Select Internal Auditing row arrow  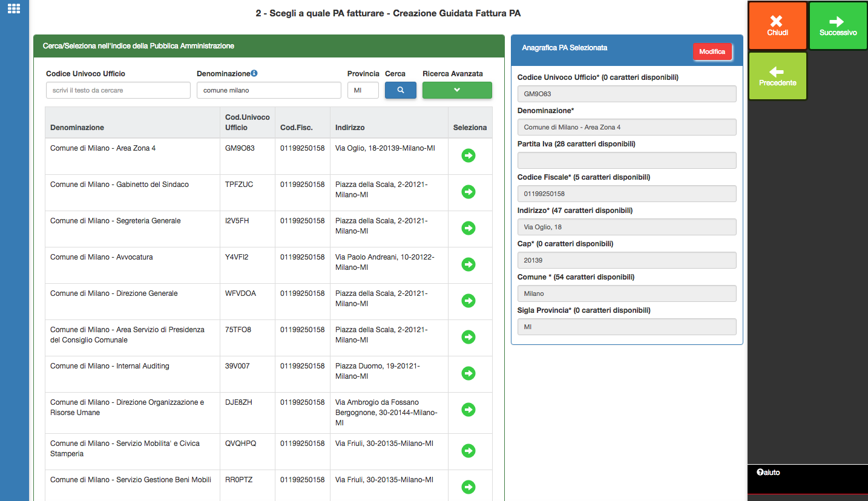click(x=469, y=373)
